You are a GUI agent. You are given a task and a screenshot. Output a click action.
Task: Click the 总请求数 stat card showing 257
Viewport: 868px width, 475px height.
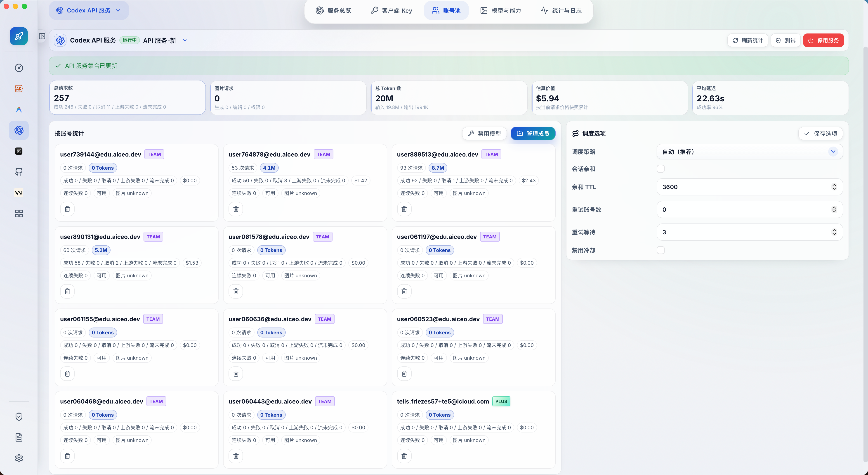[x=127, y=98]
